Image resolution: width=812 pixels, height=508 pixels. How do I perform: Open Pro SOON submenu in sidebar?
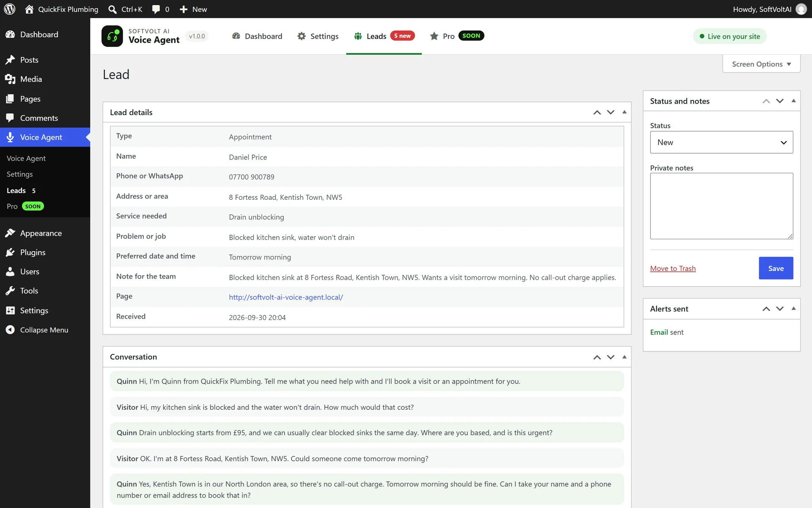pyautogui.click(x=25, y=206)
